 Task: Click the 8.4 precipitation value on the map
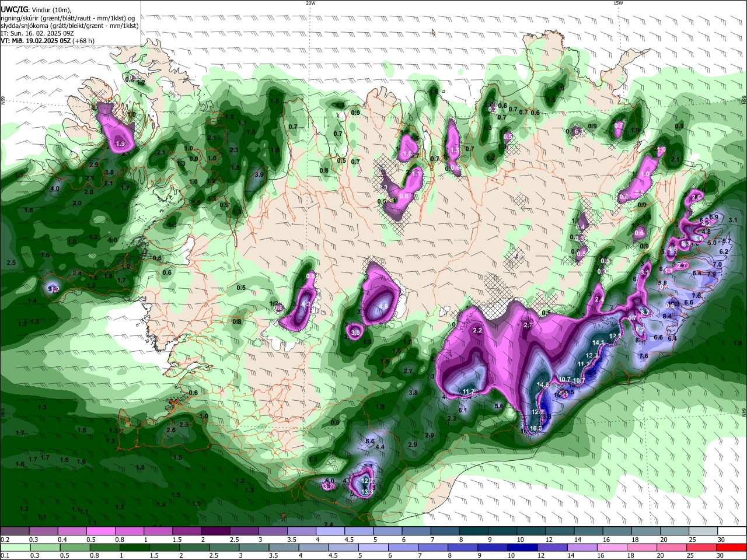pyautogui.click(x=668, y=316)
